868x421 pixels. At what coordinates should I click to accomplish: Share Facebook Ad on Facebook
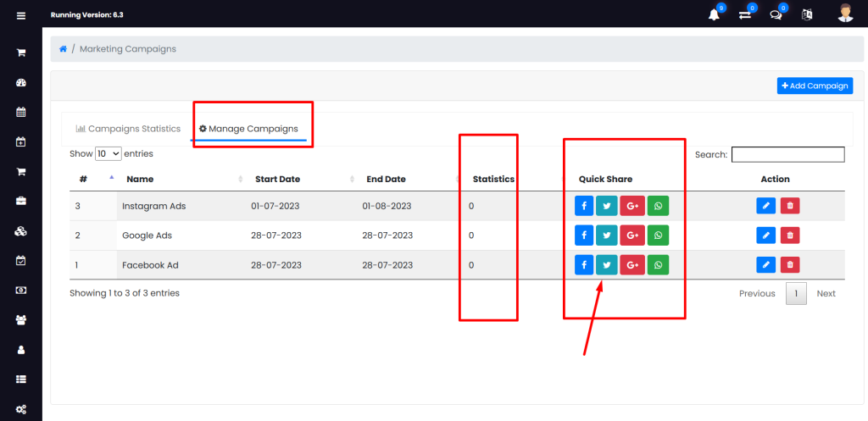[584, 264]
